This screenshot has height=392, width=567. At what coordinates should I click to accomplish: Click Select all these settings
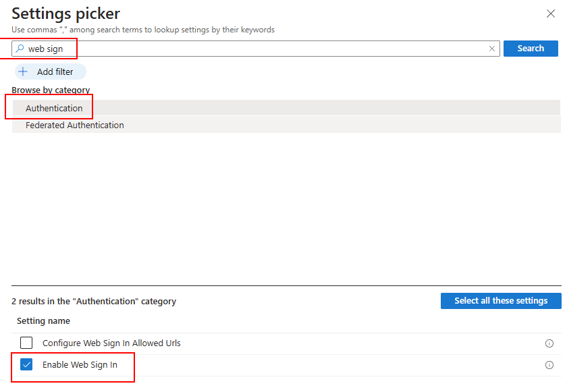coord(501,301)
